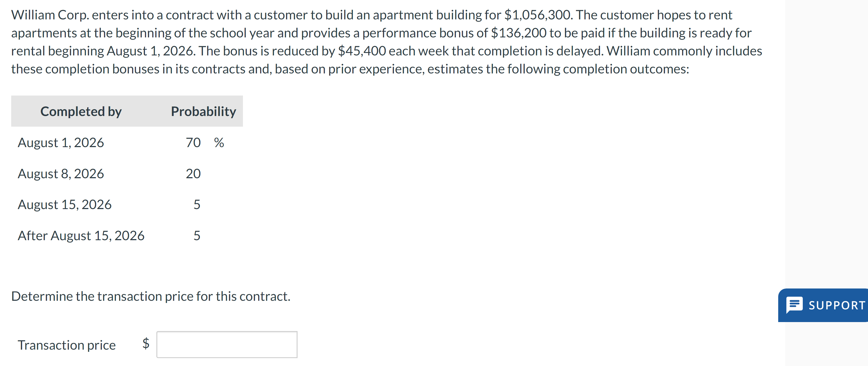Select the dollar sign next to Transaction price
The image size is (868, 366).
pyautogui.click(x=145, y=344)
